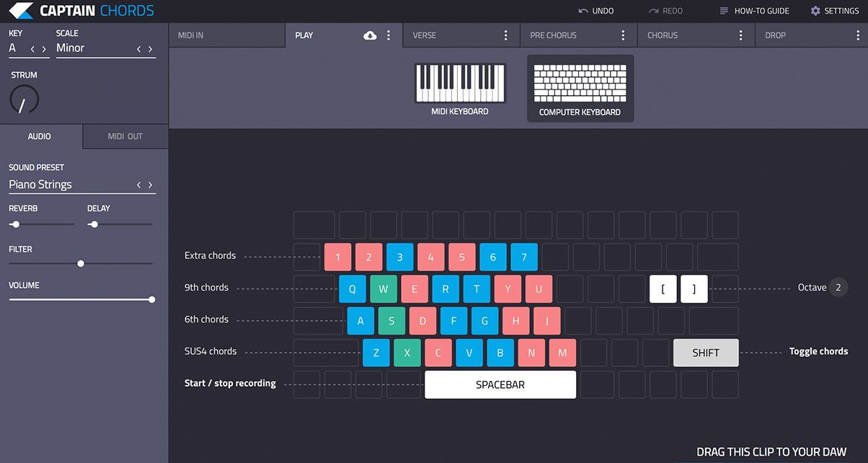
Task: Open the Chorus tab three-dot menu
Action: [x=741, y=35]
